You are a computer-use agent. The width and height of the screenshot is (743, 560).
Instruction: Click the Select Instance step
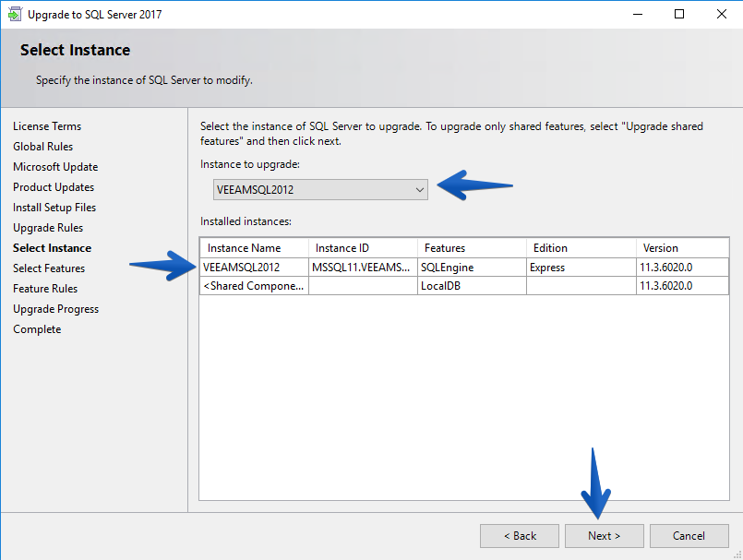pyautogui.click(x=52, y=248)
